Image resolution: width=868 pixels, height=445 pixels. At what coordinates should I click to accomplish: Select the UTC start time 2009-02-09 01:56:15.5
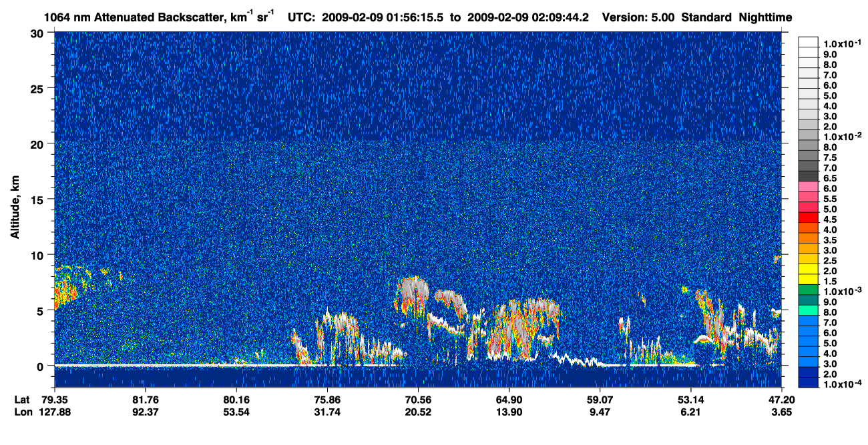382,18
